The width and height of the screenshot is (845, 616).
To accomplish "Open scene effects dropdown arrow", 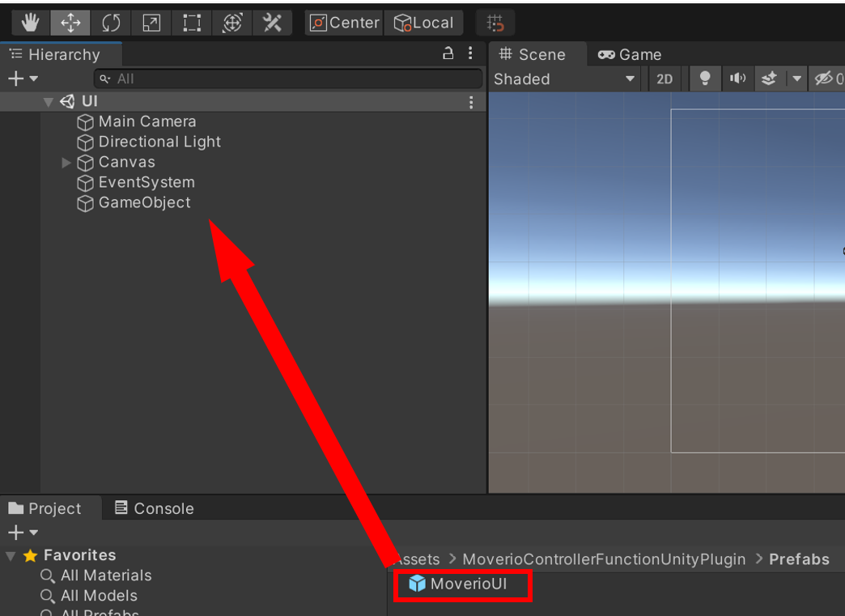I will (x=796, y=79).
